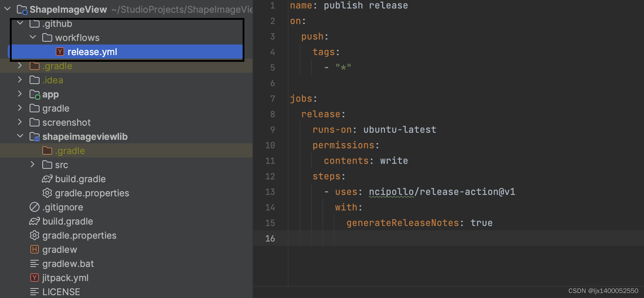Click line number 7 in the gutter
This screenshot has width=644, height=298.
click(x=272, y=99)
